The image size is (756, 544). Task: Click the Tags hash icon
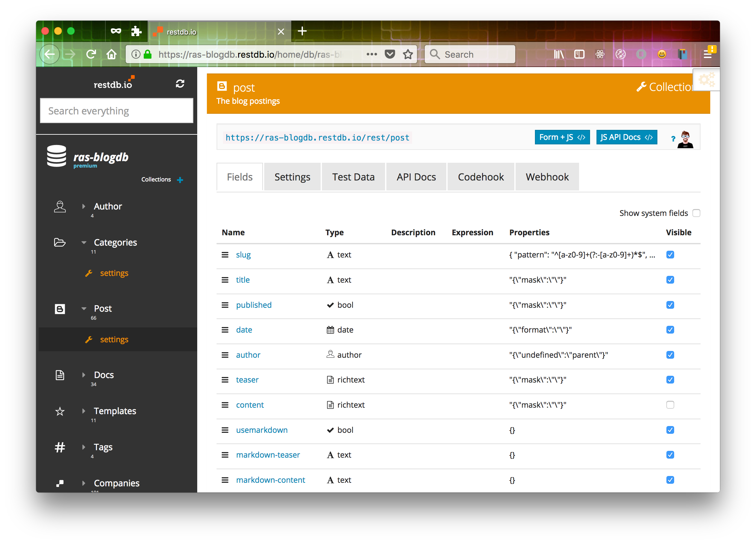[x=60, y=447]
